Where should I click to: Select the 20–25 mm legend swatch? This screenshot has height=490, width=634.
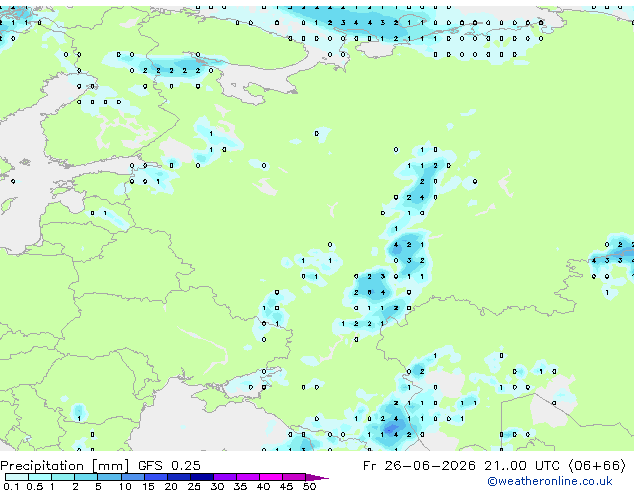(x=179, y=477)
